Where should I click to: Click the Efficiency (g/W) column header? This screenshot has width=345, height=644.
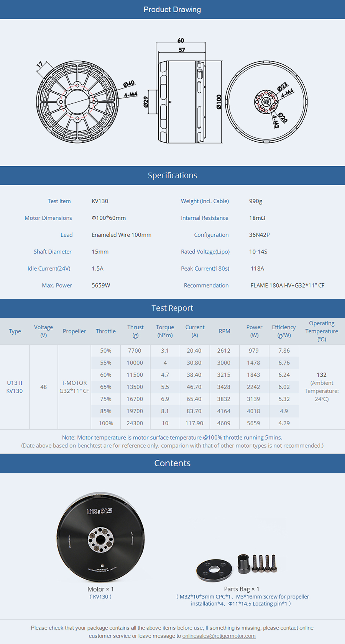[x=284, y=331]
